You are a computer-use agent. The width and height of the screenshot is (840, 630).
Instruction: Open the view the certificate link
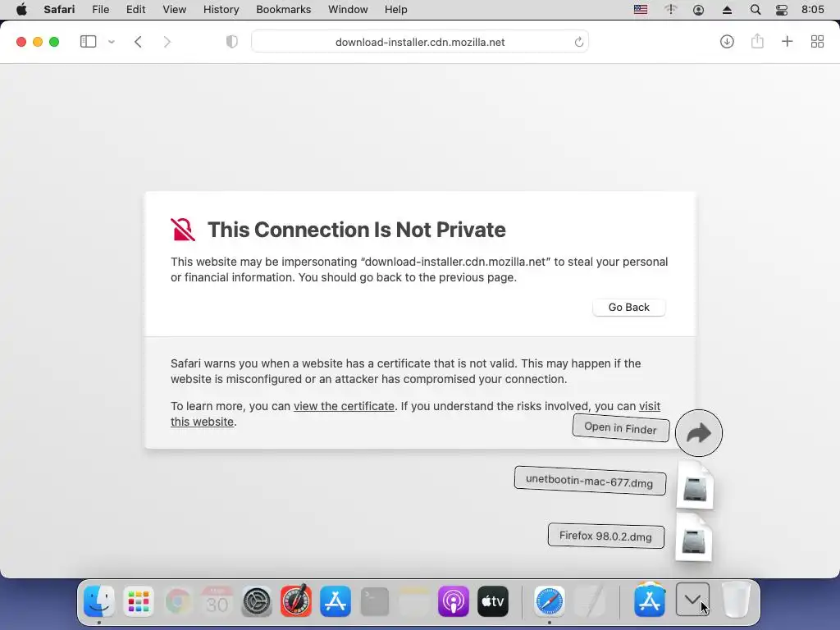point(344,406)
